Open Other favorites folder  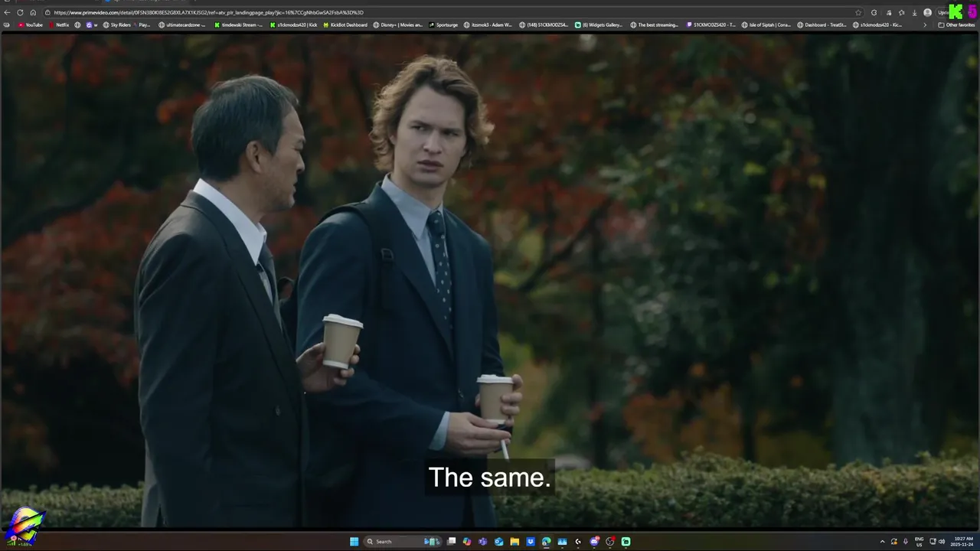tap(956, 24)
